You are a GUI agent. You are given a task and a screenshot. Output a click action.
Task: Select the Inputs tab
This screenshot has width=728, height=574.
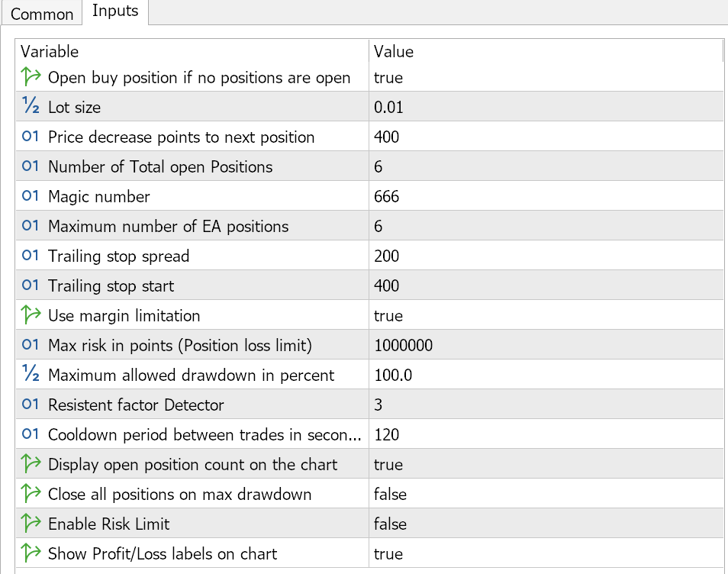(x=115, y=11)
